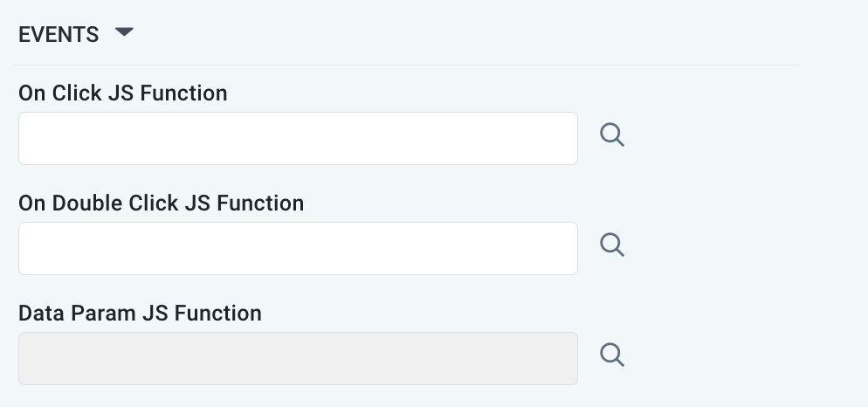
Task: Open lookup for Data Param JS Function
Action: click(612, 355)
